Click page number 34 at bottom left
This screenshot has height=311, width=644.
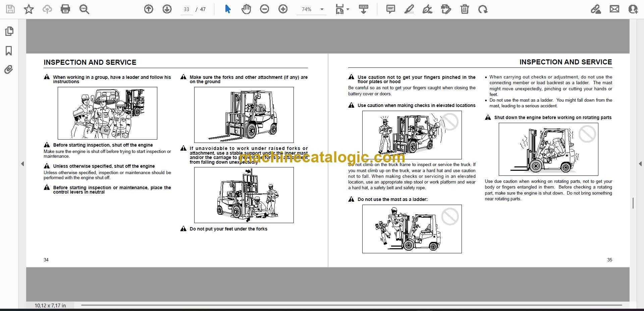(x=46, y=260)
